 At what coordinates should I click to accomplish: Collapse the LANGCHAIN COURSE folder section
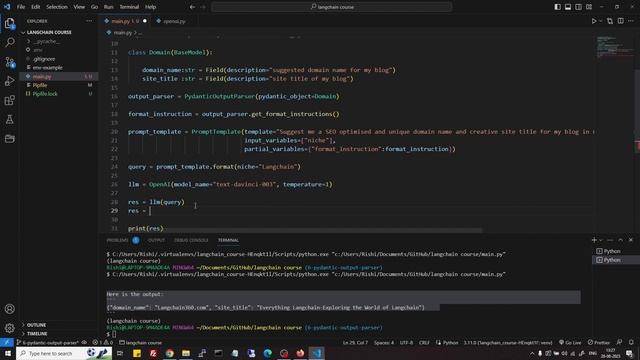tap(49, 32)
